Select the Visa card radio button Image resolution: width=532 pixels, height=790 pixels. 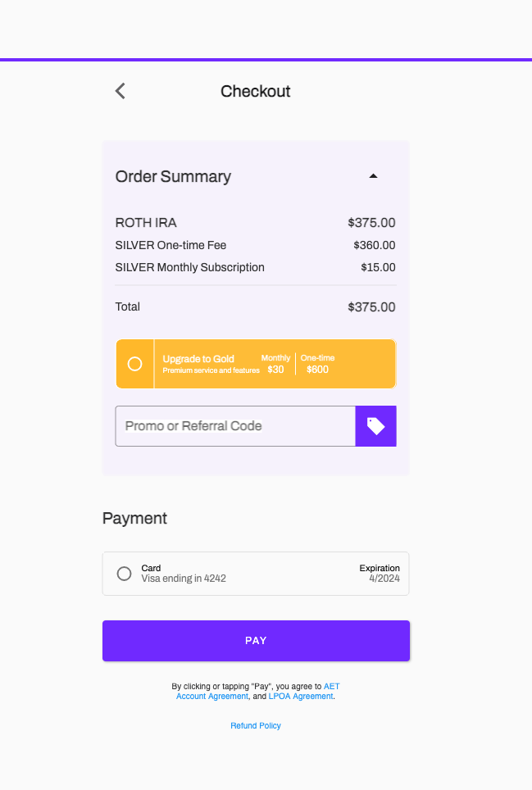tap(125, 574)
